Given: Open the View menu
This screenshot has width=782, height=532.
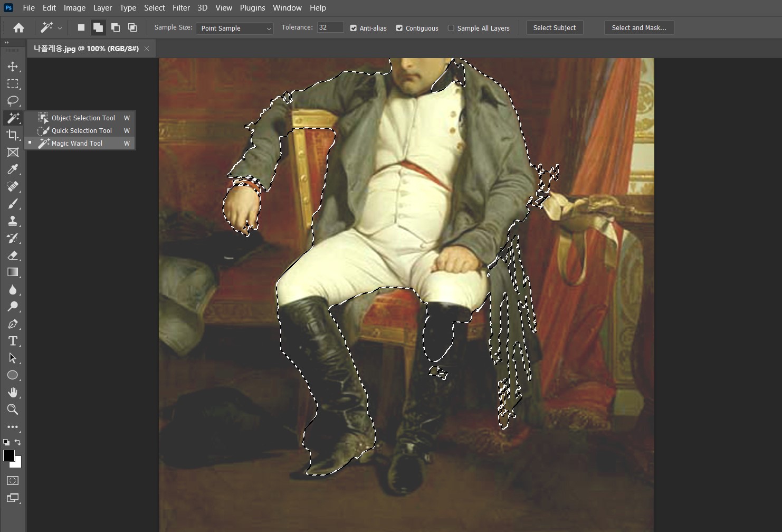Looking at the screenshot, I should (224, 8).
